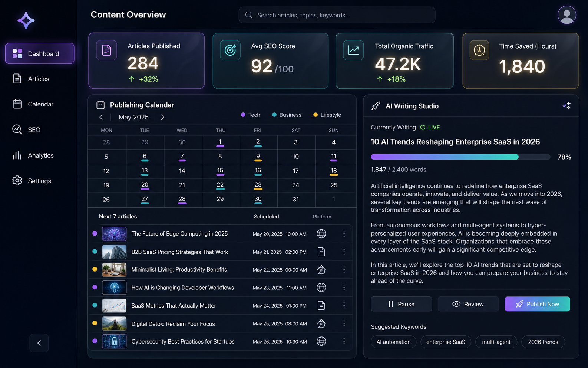This screenshot has width=588, height=368.
Task: Click document icon for B2B SaaS Pricing article
Action: coord(321,252)
